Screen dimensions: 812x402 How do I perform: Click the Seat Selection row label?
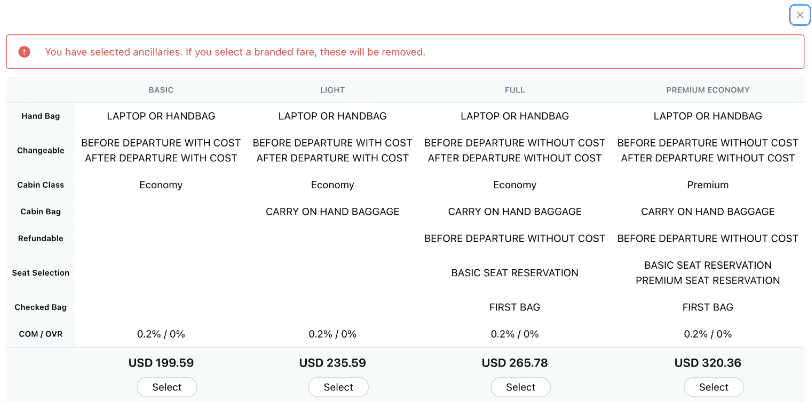41,273
